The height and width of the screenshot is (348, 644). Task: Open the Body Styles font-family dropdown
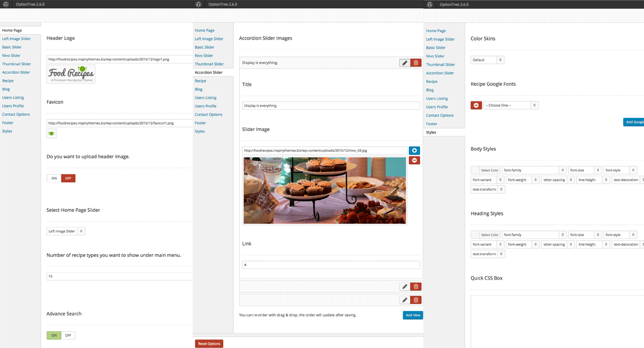534,170
